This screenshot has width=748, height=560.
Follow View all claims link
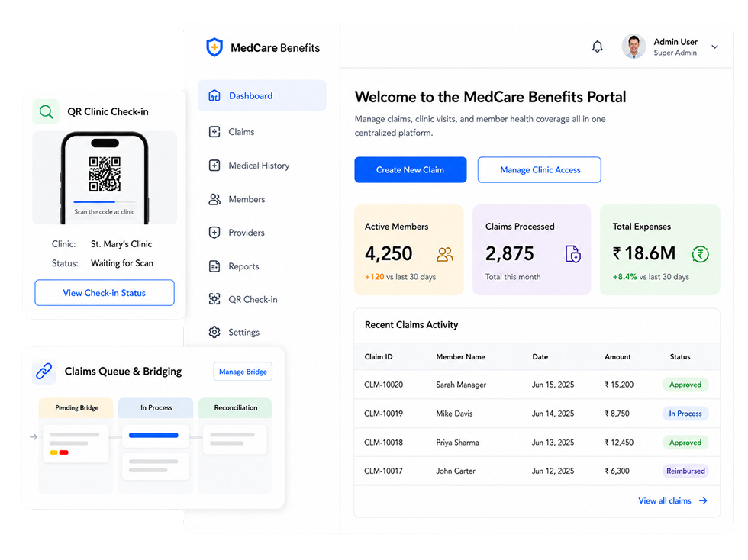click(665, 500)
